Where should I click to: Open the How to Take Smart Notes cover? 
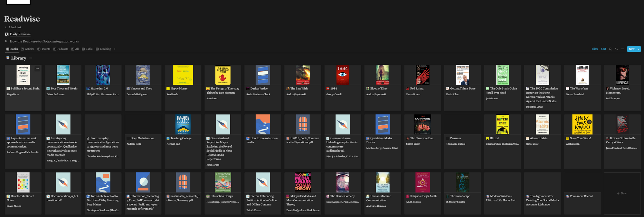click(x=23, y=182)
